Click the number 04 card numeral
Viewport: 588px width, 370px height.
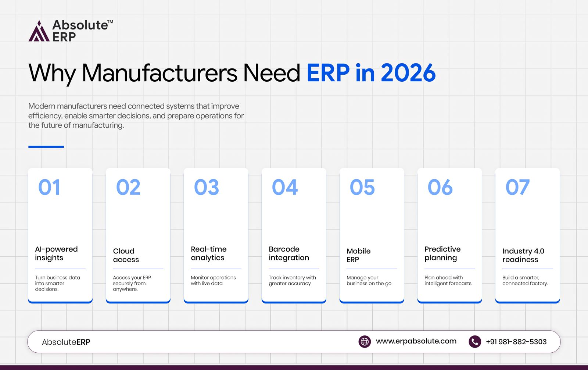click(x=285, y=187)
